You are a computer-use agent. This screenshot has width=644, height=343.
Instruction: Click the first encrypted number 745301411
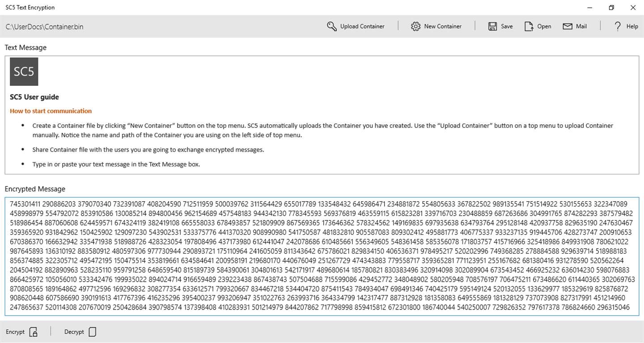pyautogui.click(x=25, y=203)
